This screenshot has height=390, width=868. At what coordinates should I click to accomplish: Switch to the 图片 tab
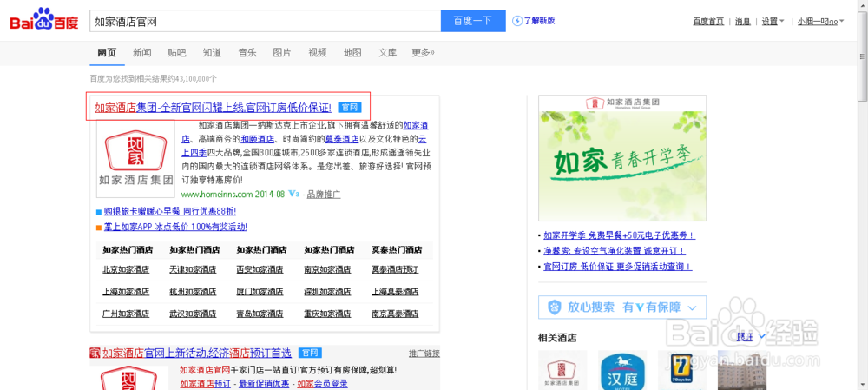pos(282,53)
